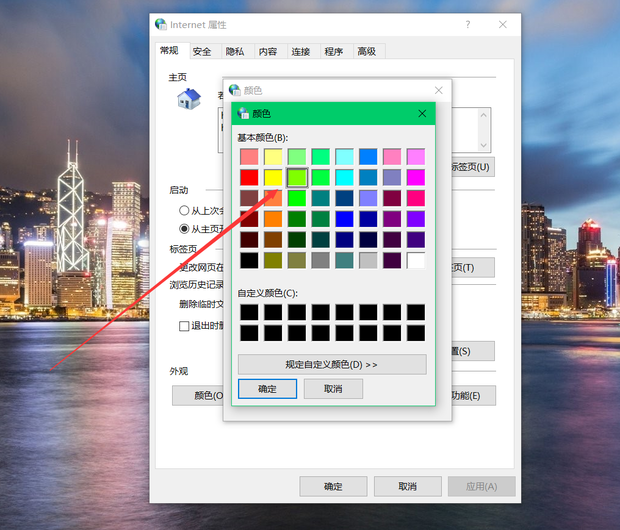Click homepage list scroll up arrow
The image size is (620, 530).
click(x=484, y=115)
